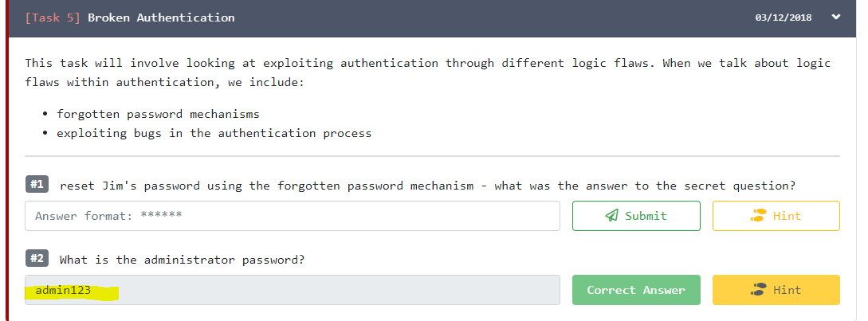Click the footprints icon on the second Hint

click(759, 290)
